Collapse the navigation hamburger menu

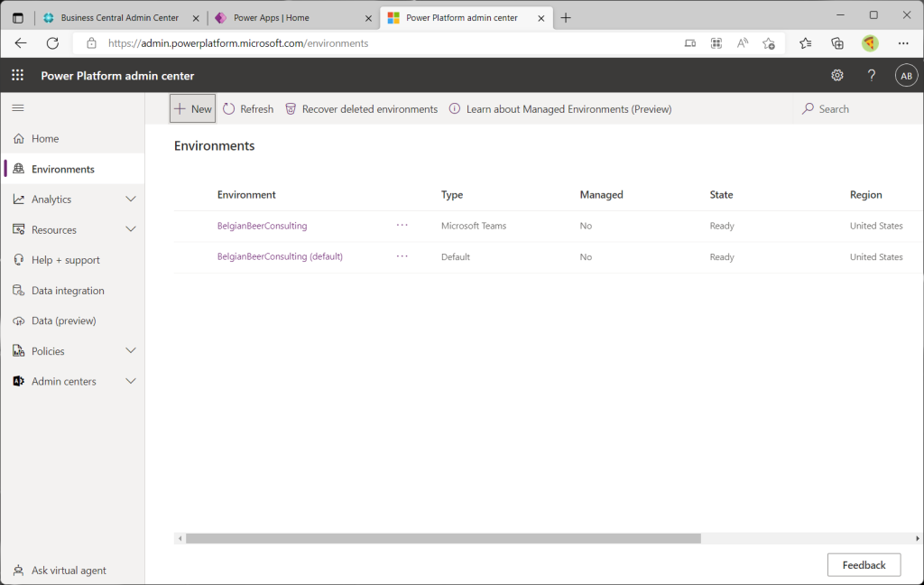tap(18, 108)
